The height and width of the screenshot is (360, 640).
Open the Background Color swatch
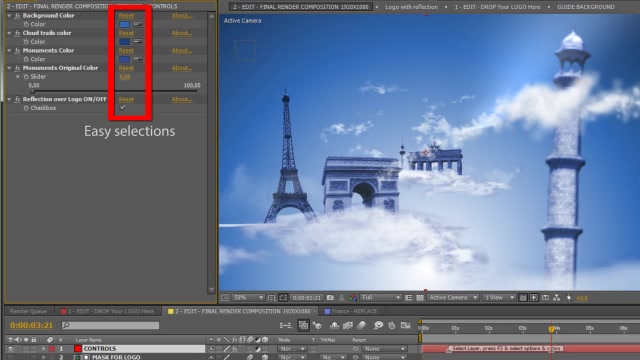[x=124, y=24]
